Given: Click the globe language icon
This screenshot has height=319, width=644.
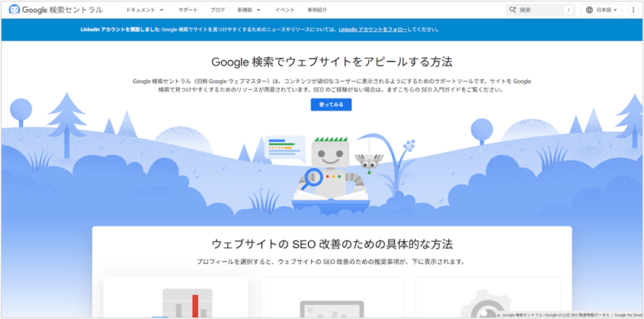Looking at the screenshot, I should [x=589, y=10].
